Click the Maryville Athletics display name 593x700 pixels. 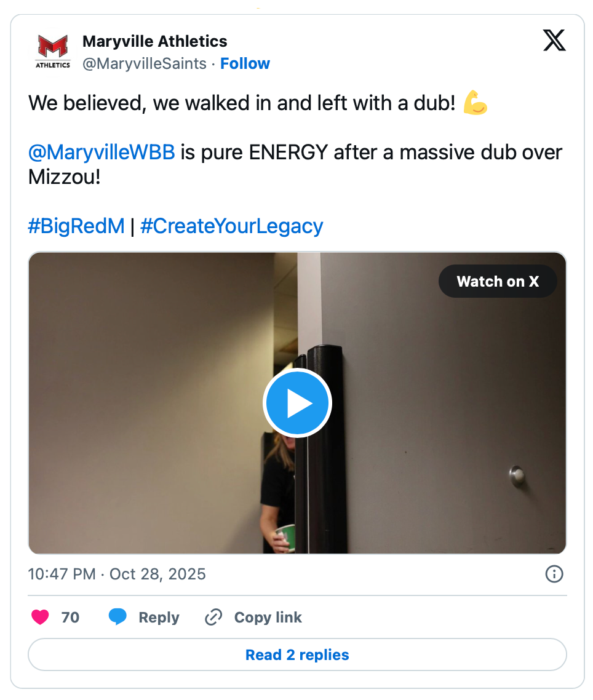click(155, 41)
